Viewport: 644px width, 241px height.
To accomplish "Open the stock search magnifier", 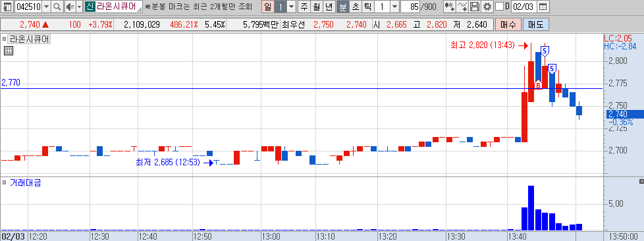I will click(57, 7).
